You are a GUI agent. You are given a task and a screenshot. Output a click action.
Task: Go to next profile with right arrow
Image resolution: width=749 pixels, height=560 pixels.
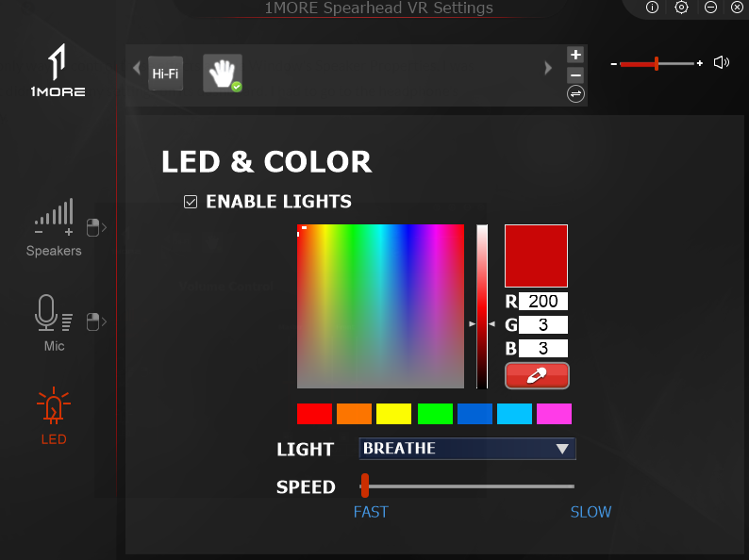point(548,68)
